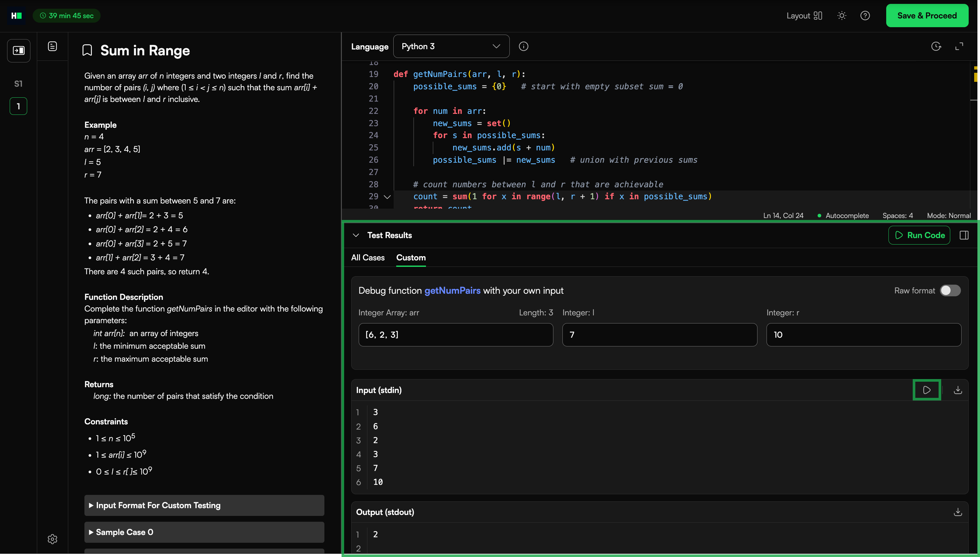Open the problem description document icon
This screenshot has height=557, width=980.
(52, 46)
